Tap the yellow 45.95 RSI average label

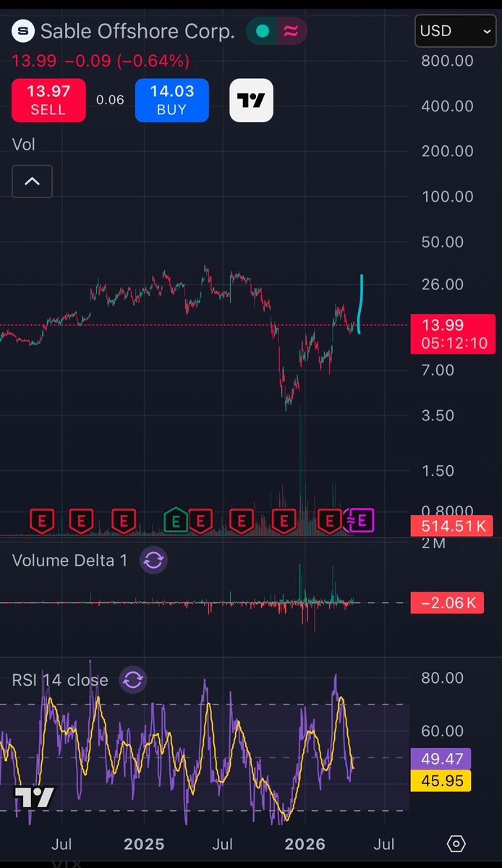(441, 780)
